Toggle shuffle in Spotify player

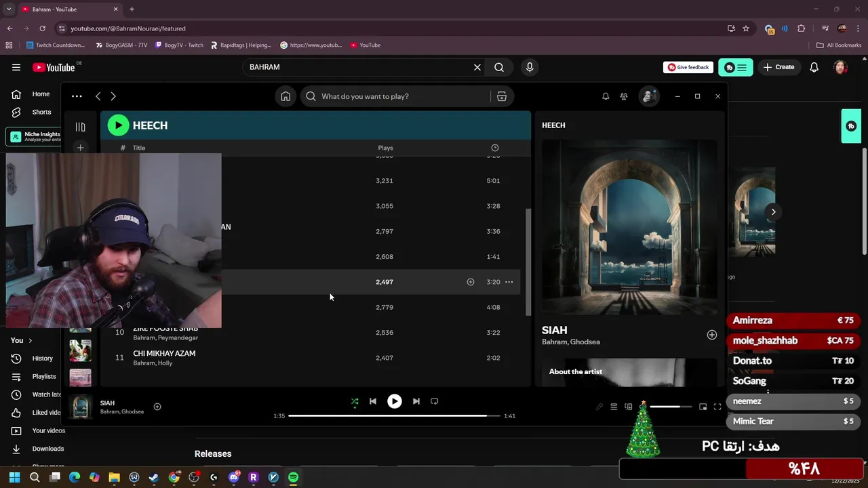coord(355,401)
